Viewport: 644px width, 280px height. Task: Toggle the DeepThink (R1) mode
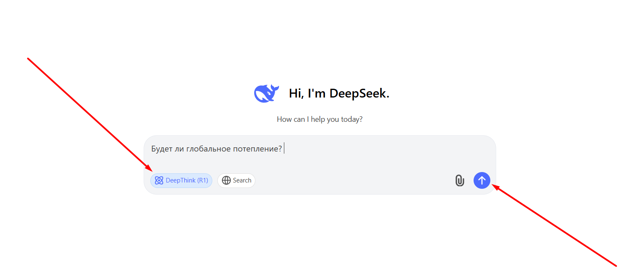point(181,180)
